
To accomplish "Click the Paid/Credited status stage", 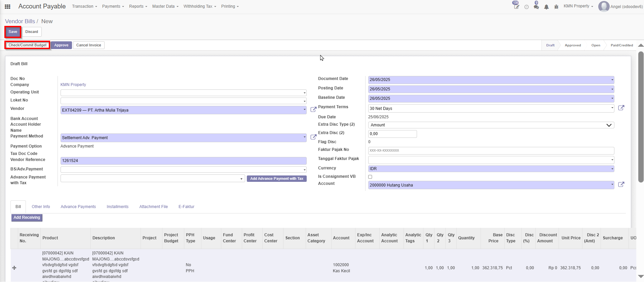I will [x=622, y=45].
